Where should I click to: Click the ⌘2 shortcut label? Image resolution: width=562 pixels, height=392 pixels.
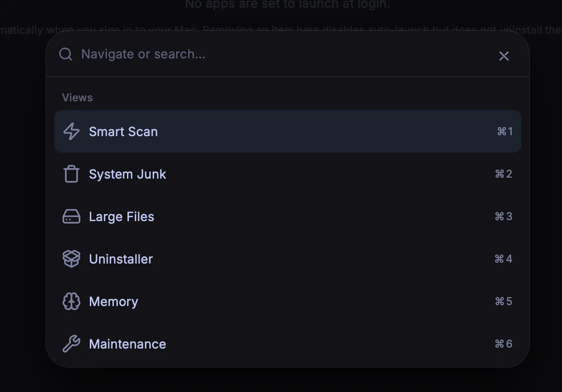coord(504,174)
